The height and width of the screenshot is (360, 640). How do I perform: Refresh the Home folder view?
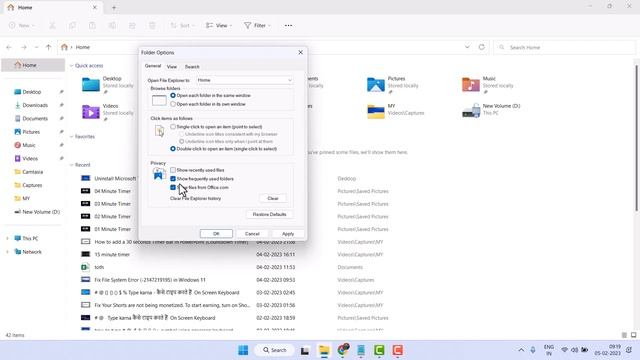pyautogui.click(x=482, y=47)
